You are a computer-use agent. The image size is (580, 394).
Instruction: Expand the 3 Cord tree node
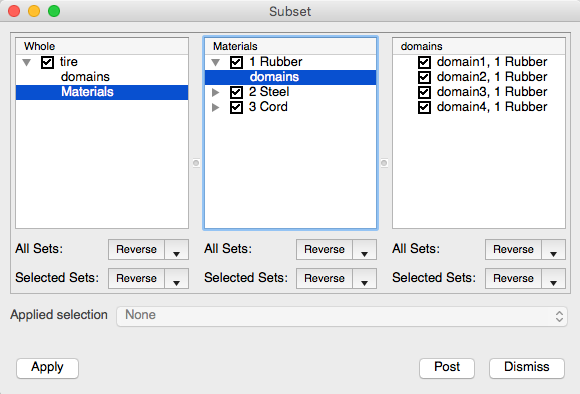(x=216, y=108)
